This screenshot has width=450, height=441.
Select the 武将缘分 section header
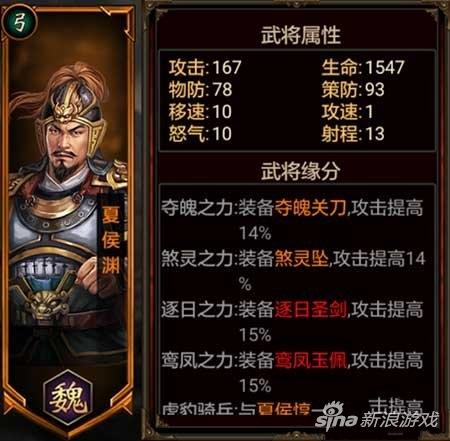pyautogui.click(x=301, y=171)
